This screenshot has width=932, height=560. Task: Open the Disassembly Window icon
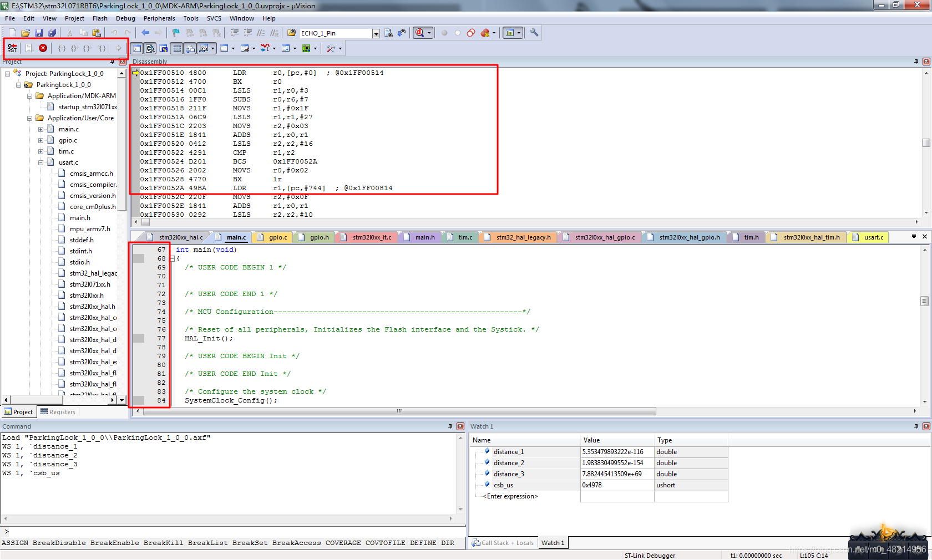click(x=150, y=48)
